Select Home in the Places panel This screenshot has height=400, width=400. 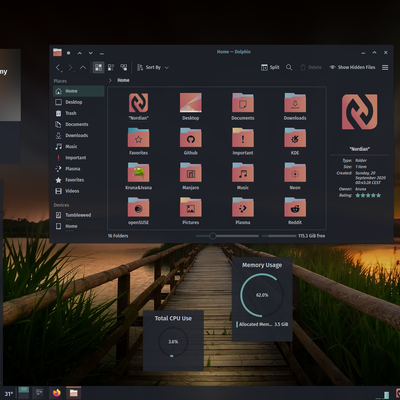coord(79,91)
